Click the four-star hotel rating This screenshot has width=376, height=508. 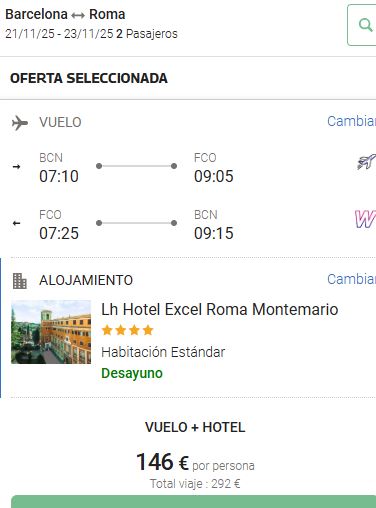127,330
